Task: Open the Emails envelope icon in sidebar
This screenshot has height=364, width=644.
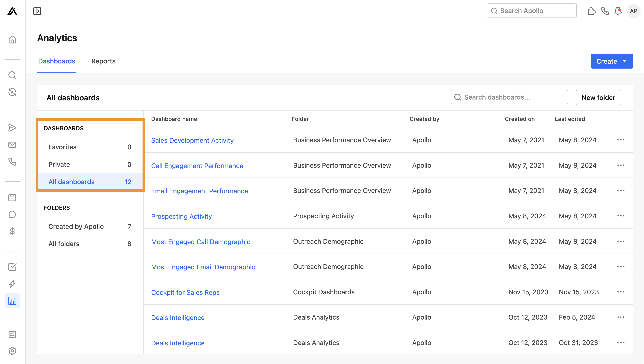Action: 12,145
